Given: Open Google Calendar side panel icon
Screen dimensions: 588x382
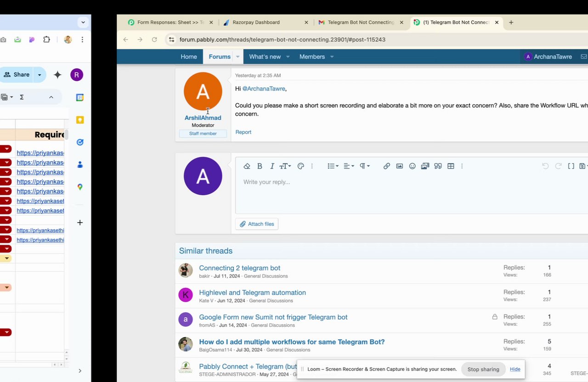Looking at the screenshot, I should (80, 97).
